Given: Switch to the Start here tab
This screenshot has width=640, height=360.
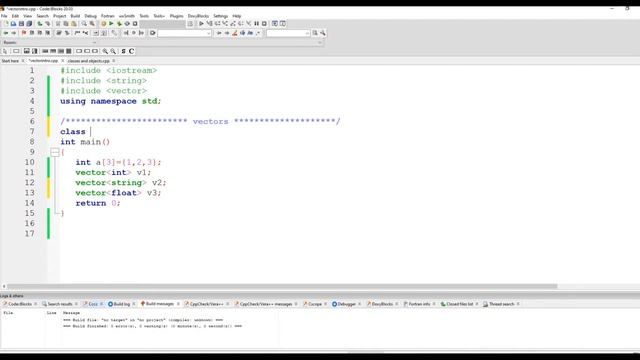Looking at the screenshot, I should click(x=10, y=61).
